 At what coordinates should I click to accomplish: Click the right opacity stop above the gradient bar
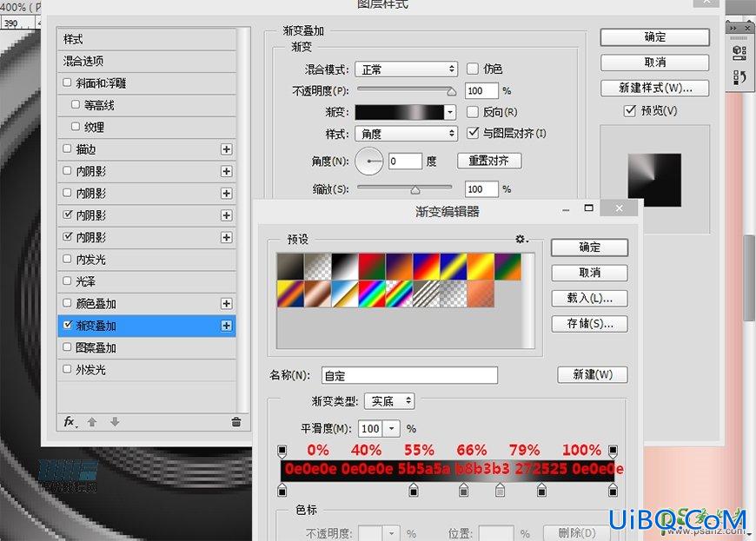pyautogui.click(x=613, y=451)
